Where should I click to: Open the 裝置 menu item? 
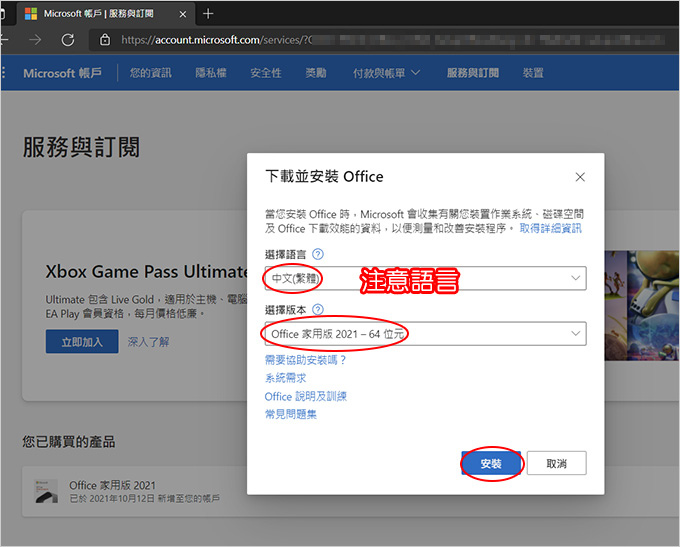coord(533,73)
